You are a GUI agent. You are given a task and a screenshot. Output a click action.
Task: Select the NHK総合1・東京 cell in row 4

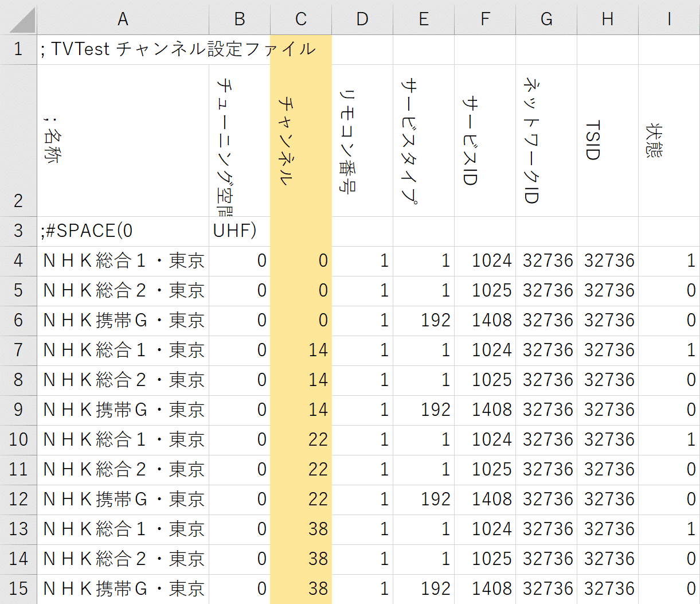123,261
